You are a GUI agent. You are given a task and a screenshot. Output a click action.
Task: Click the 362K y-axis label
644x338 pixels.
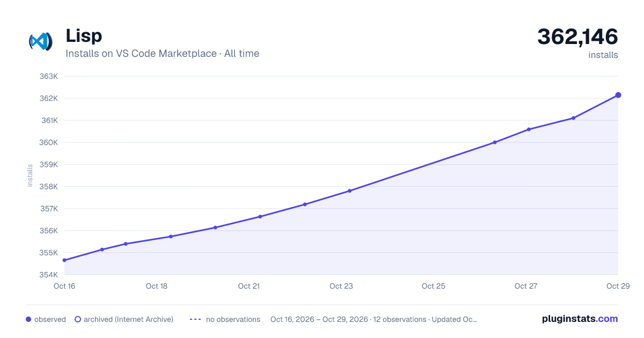point(49,98)
